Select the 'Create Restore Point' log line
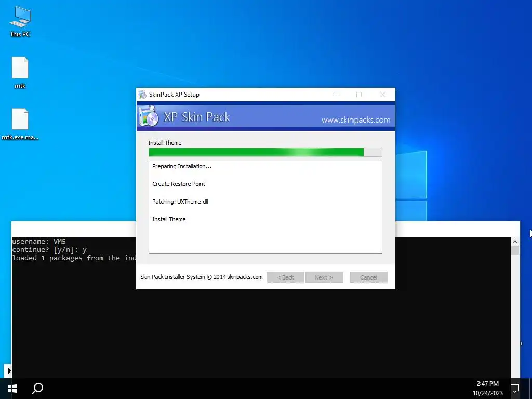The image size is (532, 399). click(x=179, y=184)
